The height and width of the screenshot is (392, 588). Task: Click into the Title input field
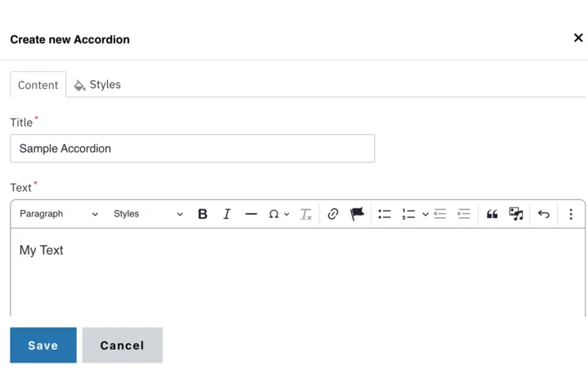tap(192, 149)
